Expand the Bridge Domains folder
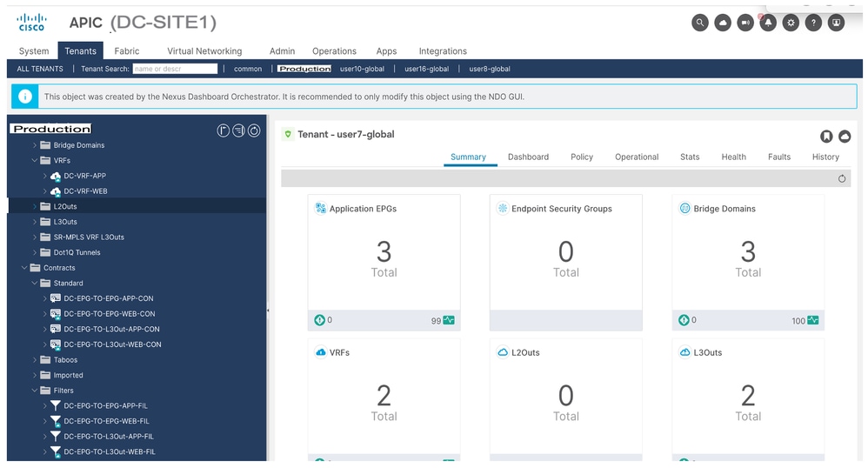This screenshot has width=868, height=468. click(x=34, y=145)
